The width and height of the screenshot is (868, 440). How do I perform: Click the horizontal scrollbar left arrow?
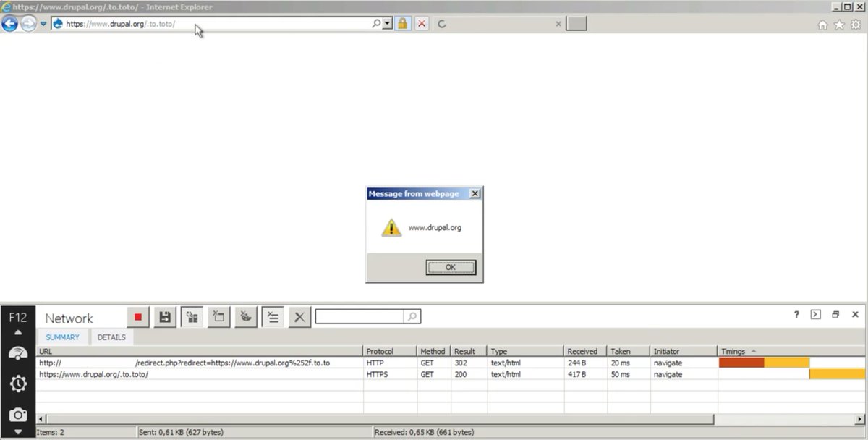(x=41, y=419)
